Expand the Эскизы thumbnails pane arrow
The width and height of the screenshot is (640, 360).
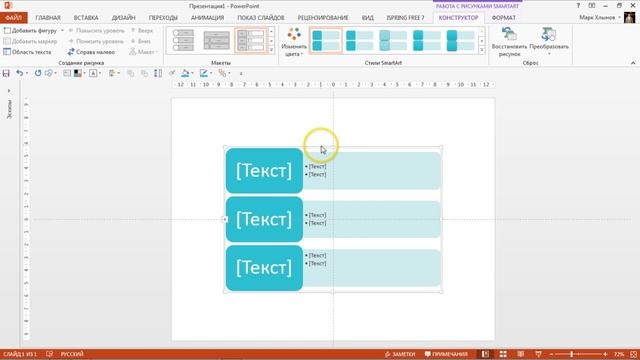coord(9,91)
